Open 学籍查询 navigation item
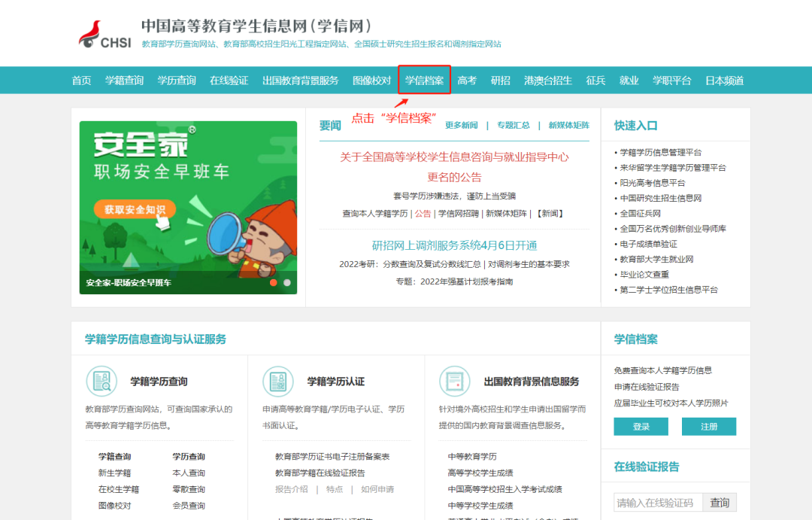 pos(124,81)
